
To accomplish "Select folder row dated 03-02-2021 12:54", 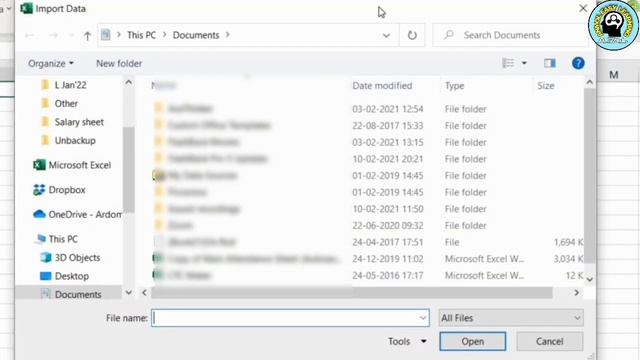I will [x=367, y=109].
